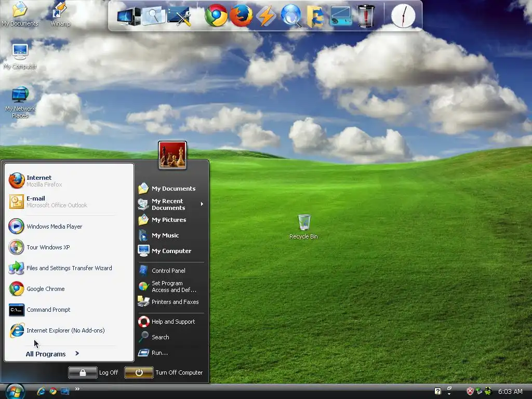Click the green frog tray icon
532x399 pixels.
tap(488, 391)
